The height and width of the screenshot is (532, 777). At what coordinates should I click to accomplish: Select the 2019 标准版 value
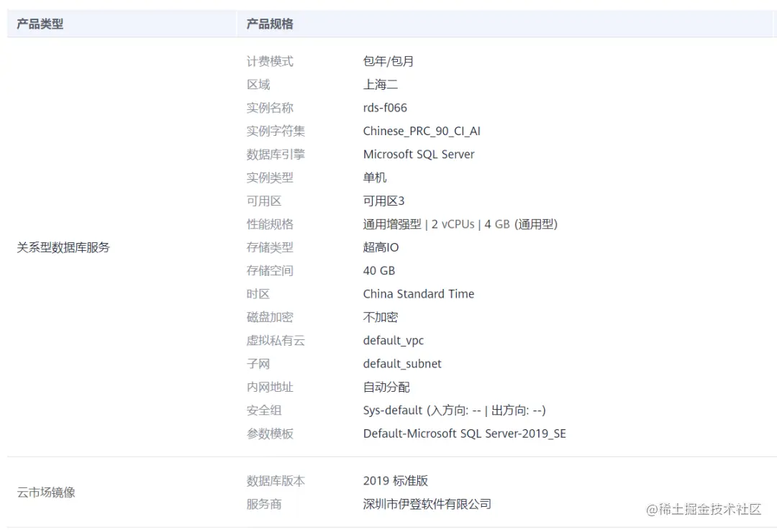(396, 480)
